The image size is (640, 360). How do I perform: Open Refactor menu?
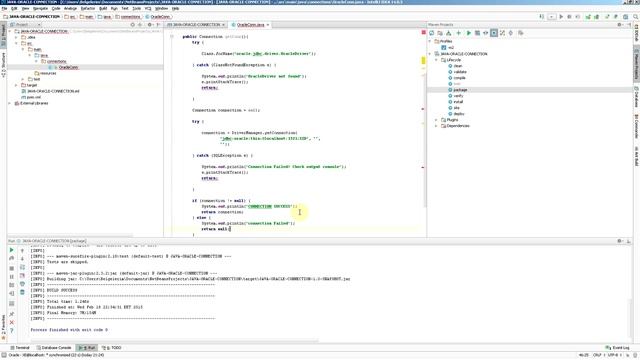(87, 8)
